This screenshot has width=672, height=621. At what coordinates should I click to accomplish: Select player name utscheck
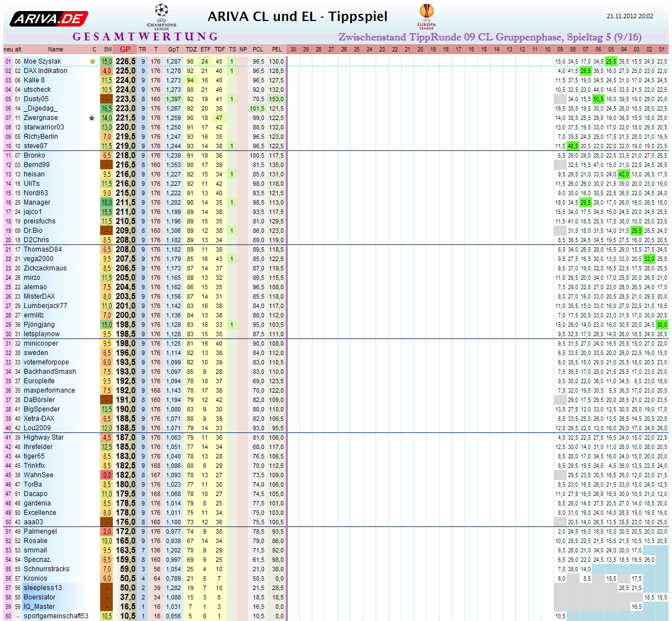coord(37,90)
